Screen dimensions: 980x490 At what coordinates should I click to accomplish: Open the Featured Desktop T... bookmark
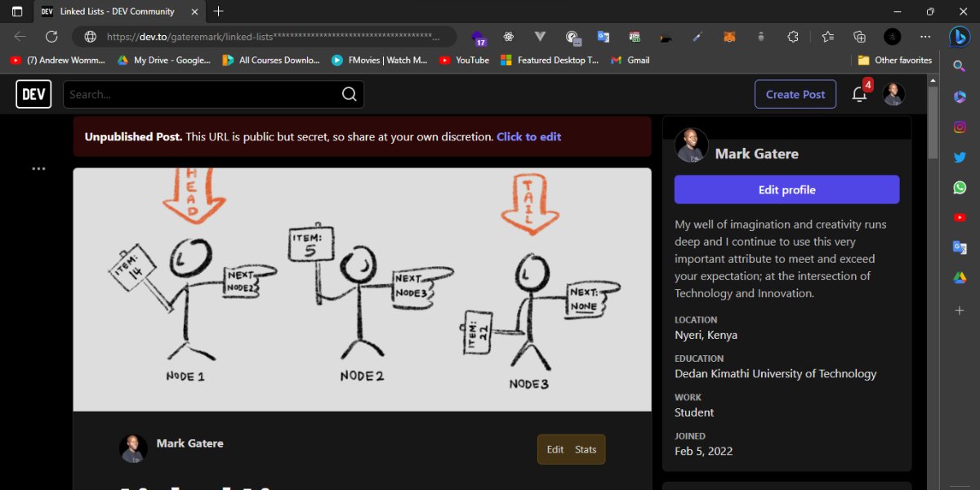(x=550, y=60)
